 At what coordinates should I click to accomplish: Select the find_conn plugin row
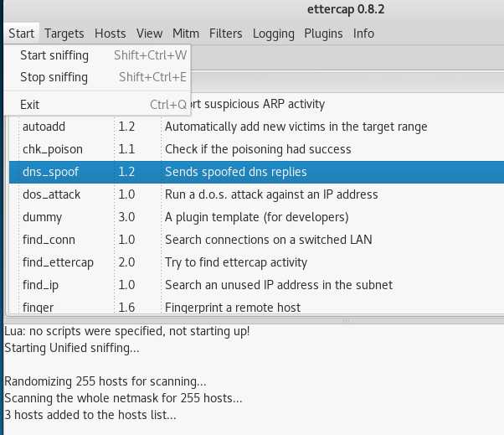(x=256, y=240)
